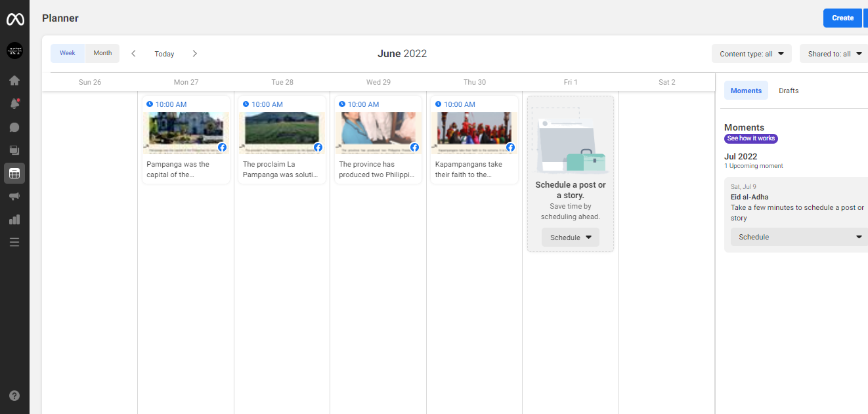The height and width of the screenshot is (414, 868).
Task: Open Thu 30 post thumbnail image
Action: [474, 133]
